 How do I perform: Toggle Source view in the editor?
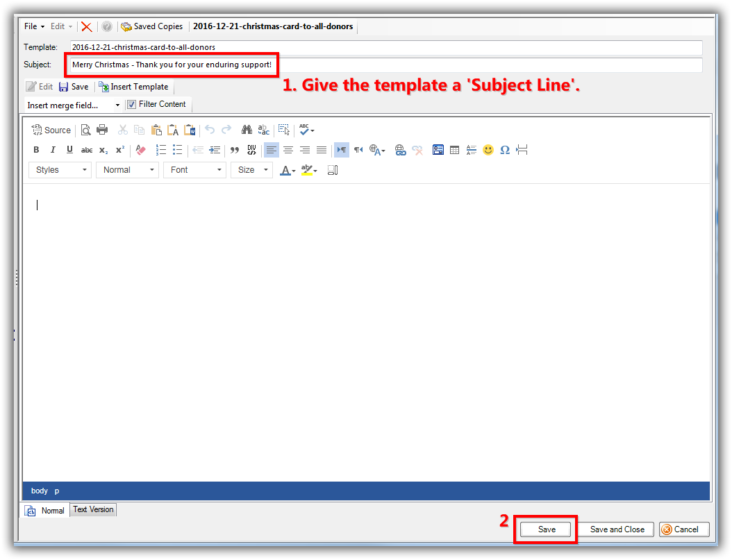(x=51, y=130)
